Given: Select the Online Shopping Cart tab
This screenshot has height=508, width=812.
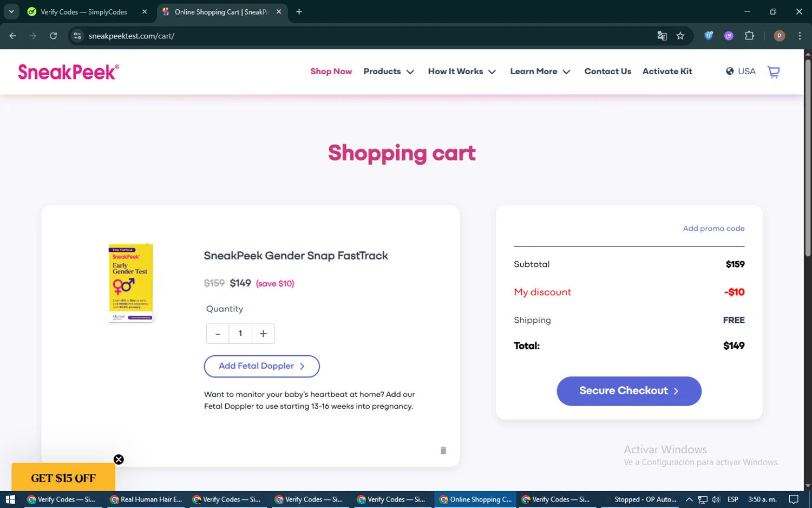Looking at the screenshot, I should 221,12.
